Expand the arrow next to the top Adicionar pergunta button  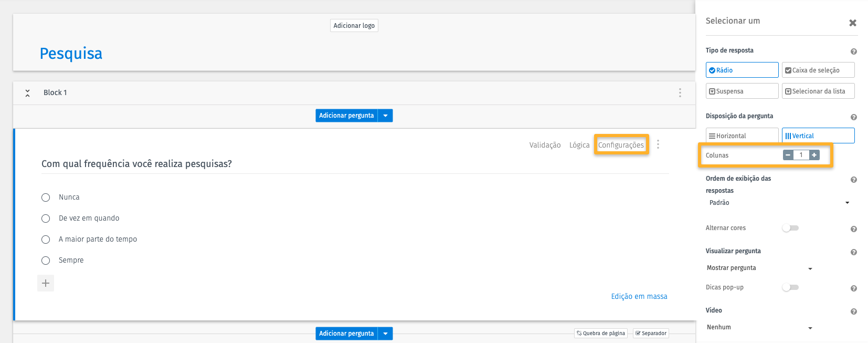tap(385, 116)
